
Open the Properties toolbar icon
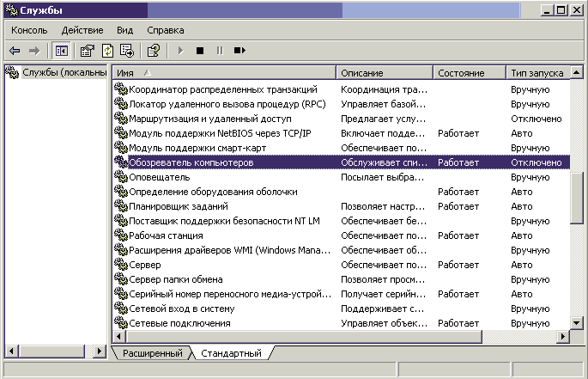coord(88,51)
